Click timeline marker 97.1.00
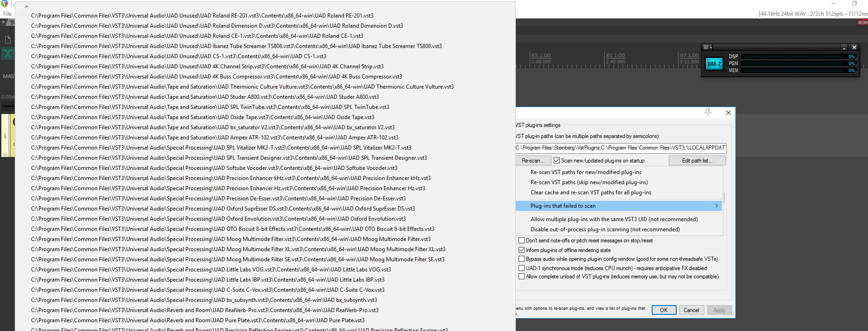 [x=689, y=55]
